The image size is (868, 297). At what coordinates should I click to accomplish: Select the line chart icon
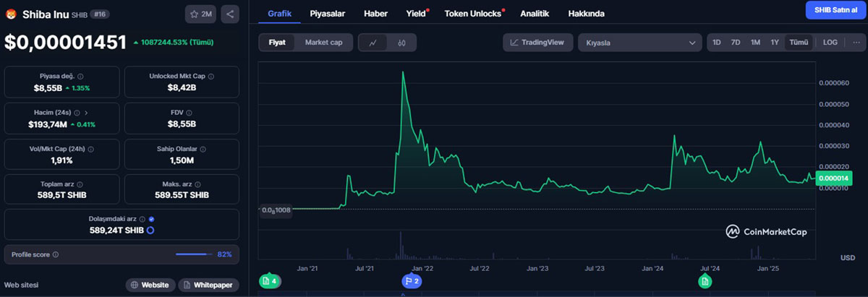tap(373, 43)
